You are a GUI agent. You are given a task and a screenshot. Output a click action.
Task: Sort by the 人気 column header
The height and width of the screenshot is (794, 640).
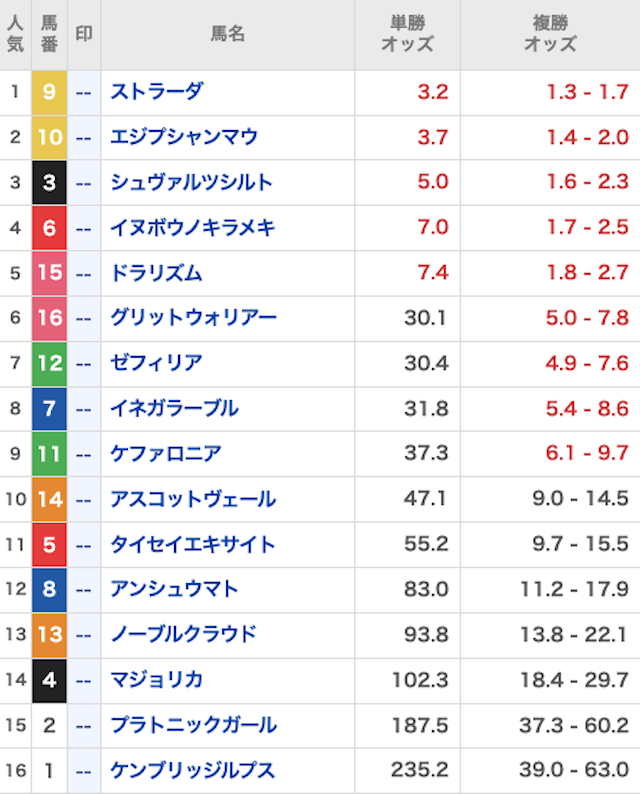[x=15, y=34]
